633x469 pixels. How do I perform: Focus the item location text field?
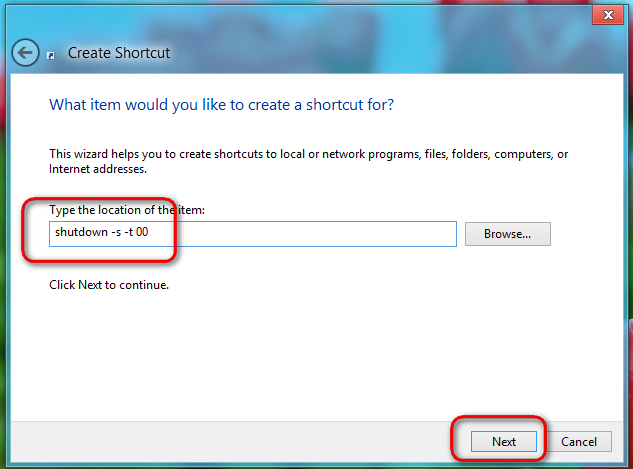(x=253, y=234)
